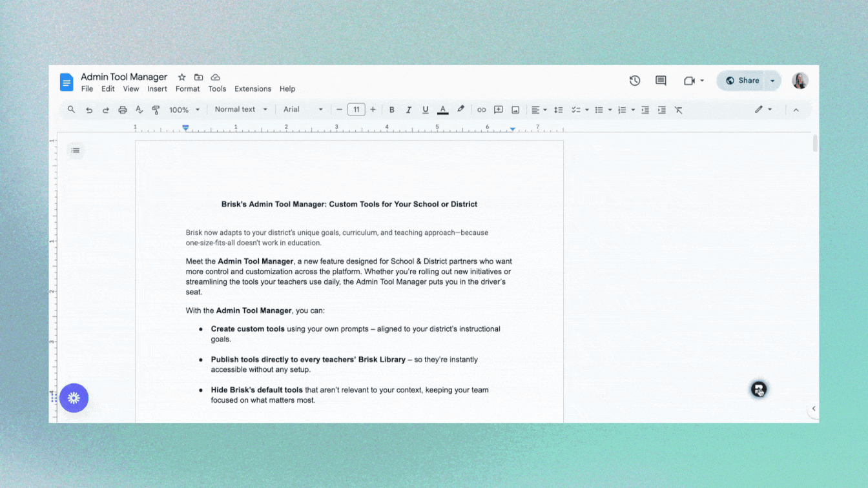Open the View menu
The height and width of the screenshot is (488, 868).
tap(131, 89)
